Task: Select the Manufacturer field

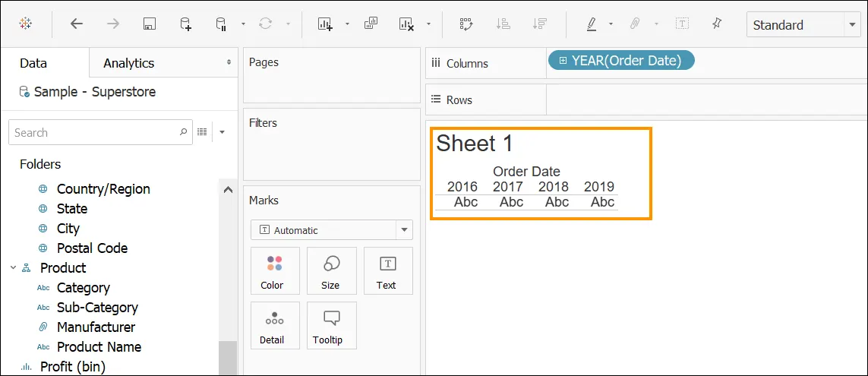Action: coord(96,327)
